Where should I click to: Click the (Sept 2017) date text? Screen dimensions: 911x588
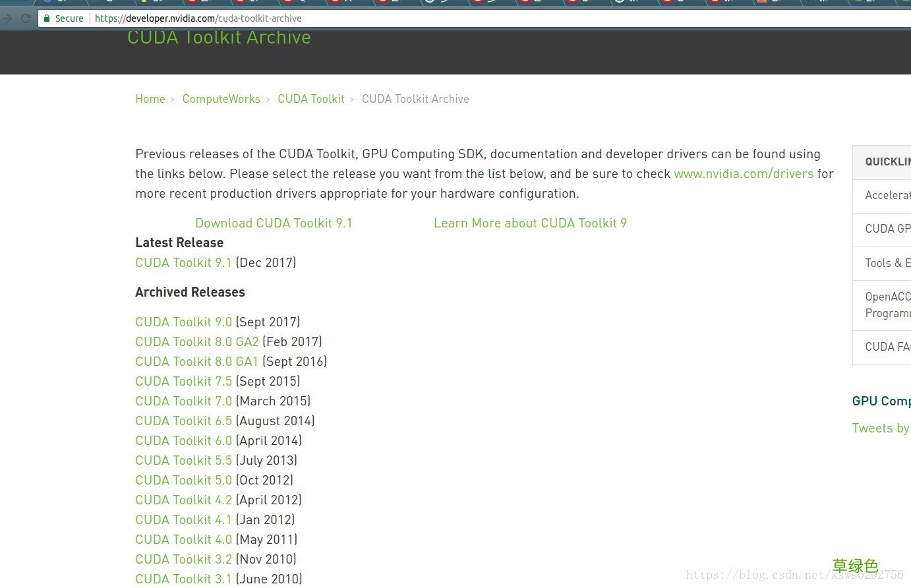point(268,322)
